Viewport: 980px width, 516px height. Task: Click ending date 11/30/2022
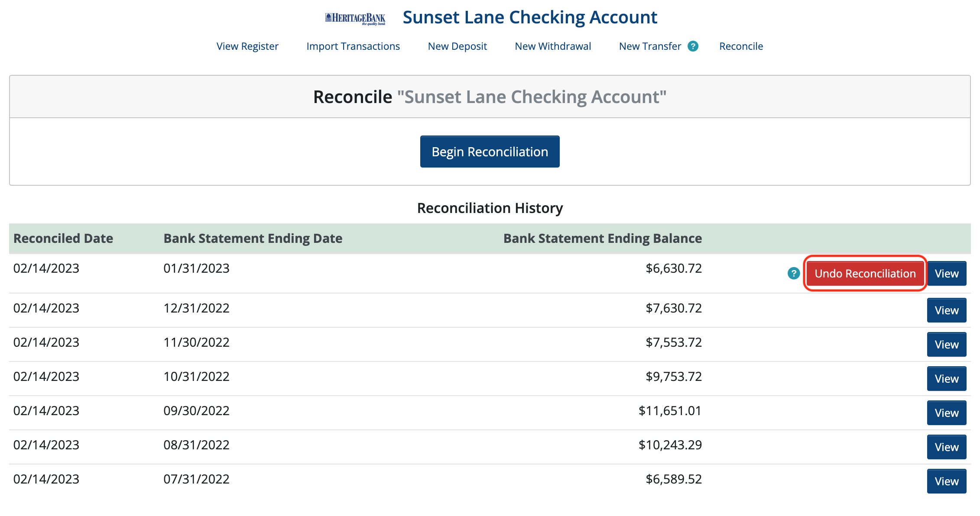[196, 342]
